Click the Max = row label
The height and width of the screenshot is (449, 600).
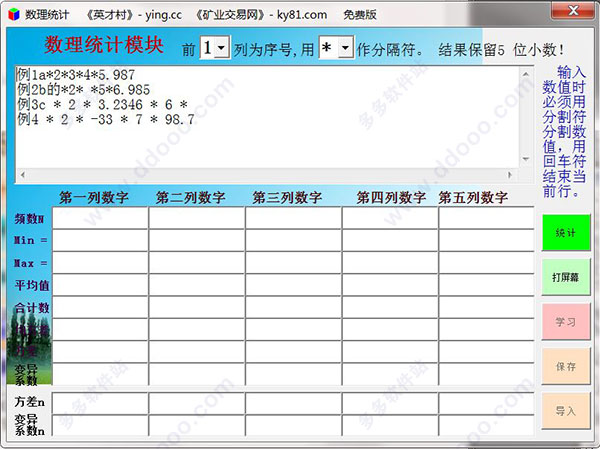(x=30, y=263)
